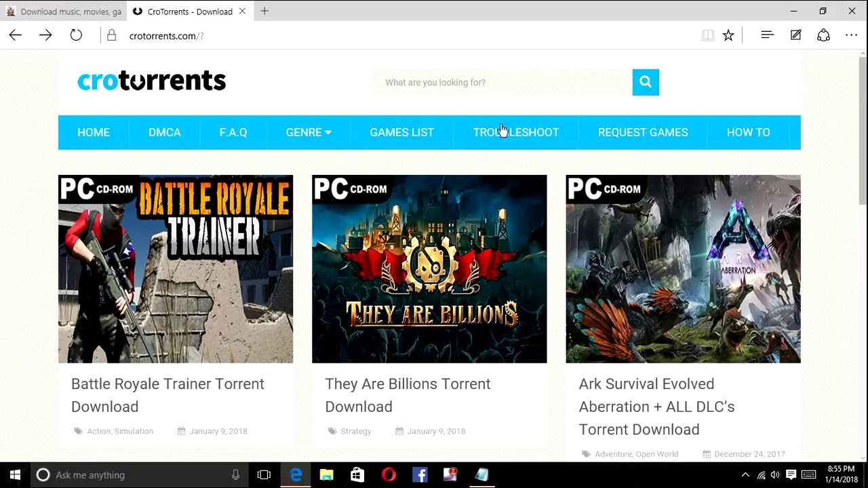Open a new browser tab
868x488 pixels.
[264, 12]
